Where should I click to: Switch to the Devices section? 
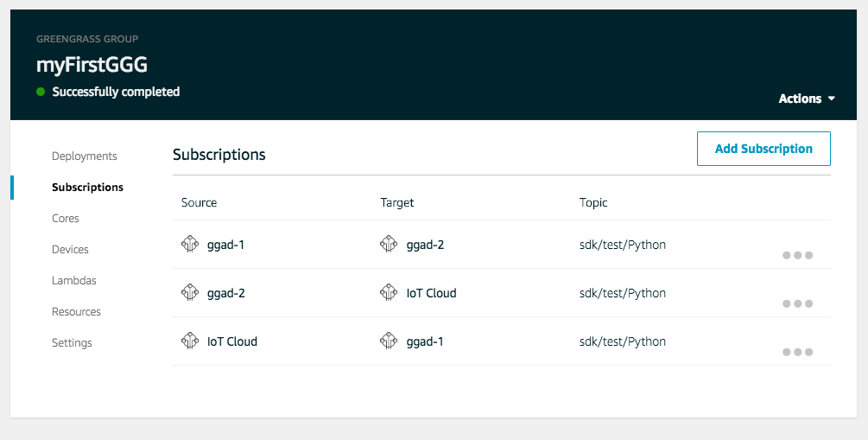(70, 249)
